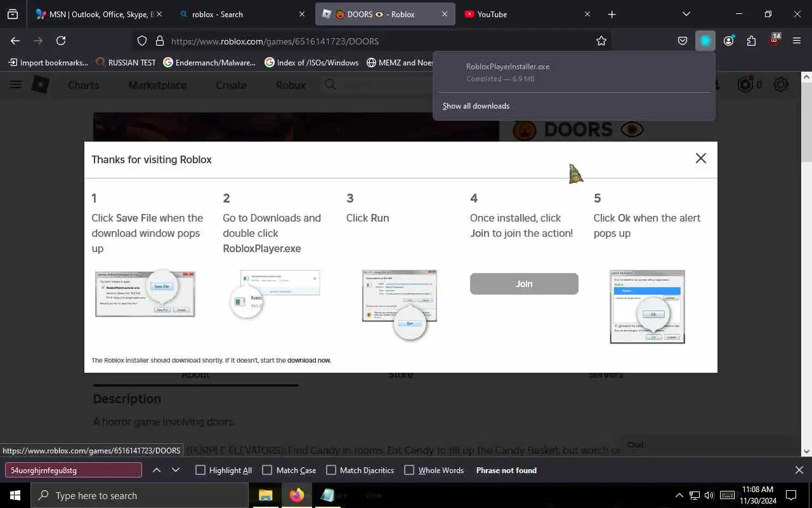
Task: Go to previous find match arrow
Action: tap(157, 470)
